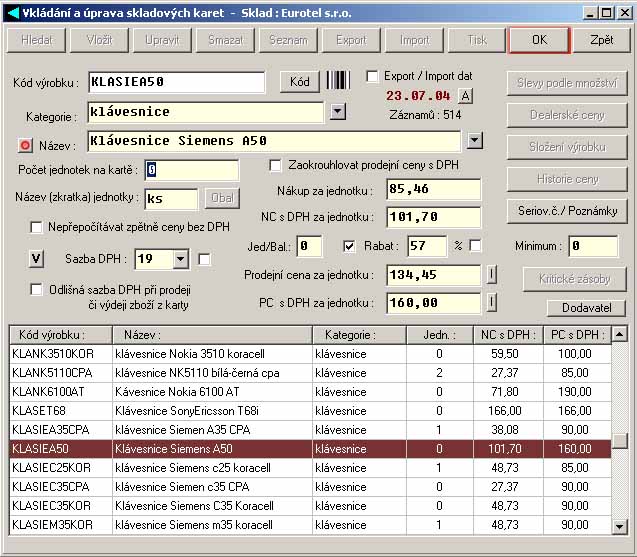
Task: Click the PC s DPH column header
Action: 577,335
